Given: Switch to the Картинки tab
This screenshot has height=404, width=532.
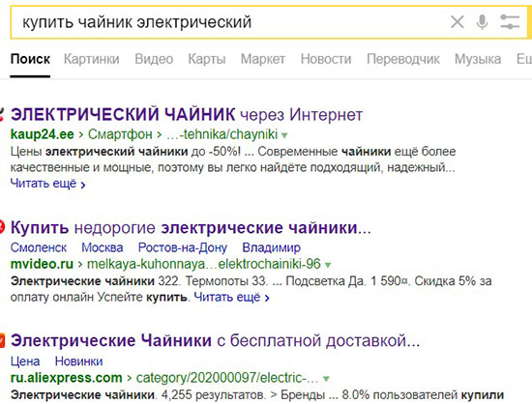Looking at the screenshot, I should click(92, 59).
